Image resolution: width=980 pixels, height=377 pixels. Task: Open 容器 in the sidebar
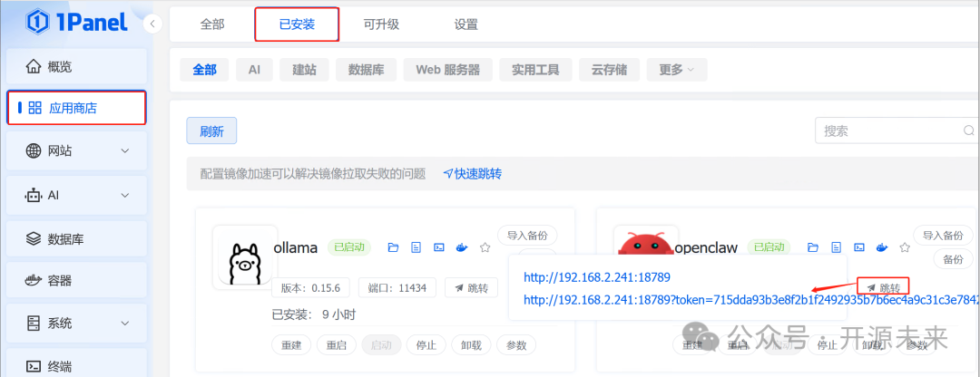(x=77, y=280)
